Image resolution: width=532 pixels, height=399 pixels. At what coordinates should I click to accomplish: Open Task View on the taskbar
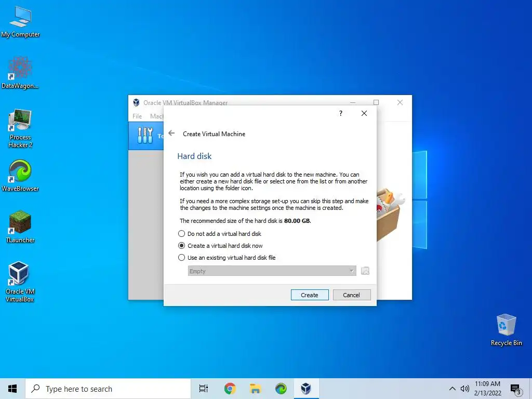click(x=204, y=389)
